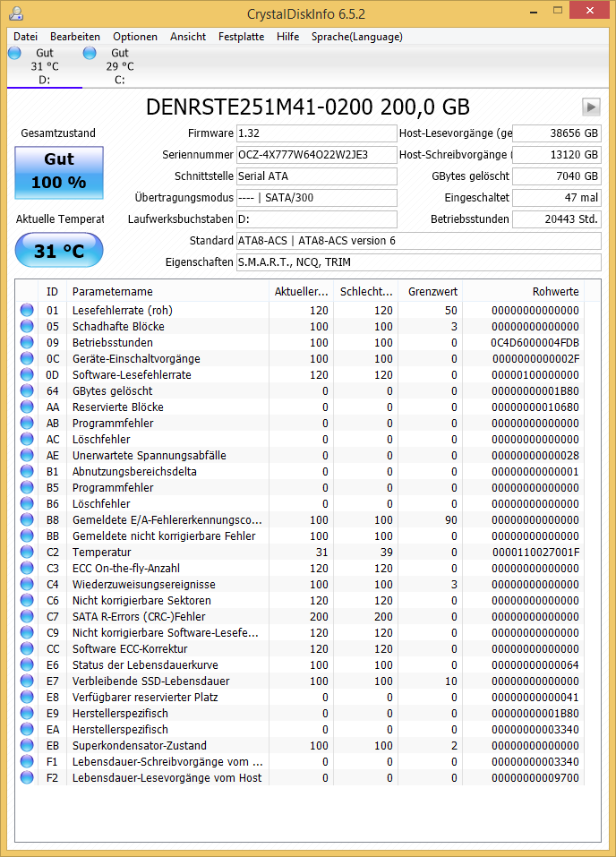
Task: Click raw value 0000110027001F
Action: [x=535, y=552]
